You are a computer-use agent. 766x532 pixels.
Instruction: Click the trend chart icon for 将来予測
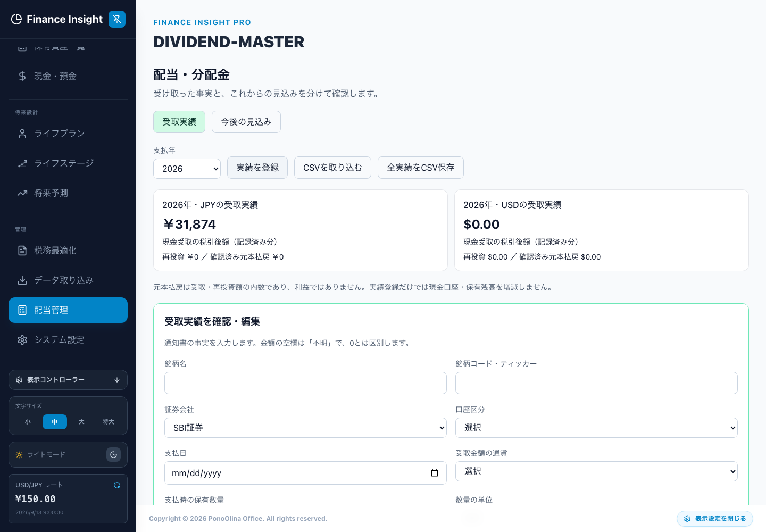tap(22, 193)
